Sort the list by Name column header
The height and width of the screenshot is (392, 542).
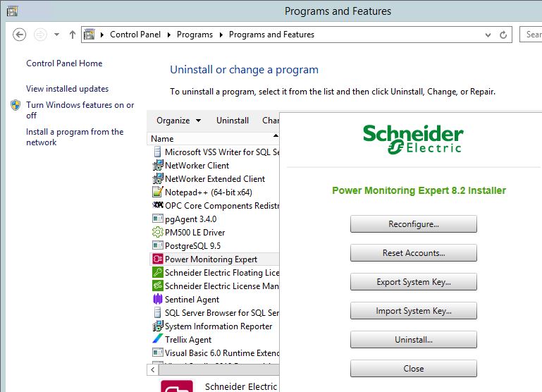(211, 139)
